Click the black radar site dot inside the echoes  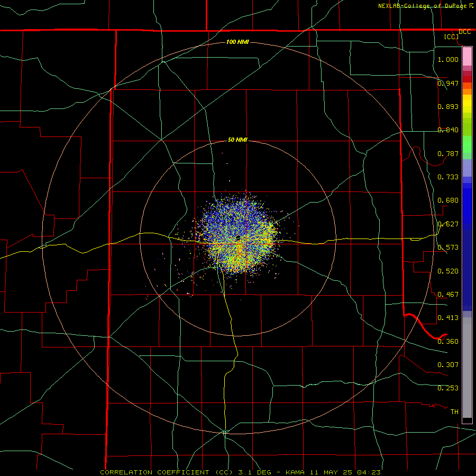[x=238, y=237]
